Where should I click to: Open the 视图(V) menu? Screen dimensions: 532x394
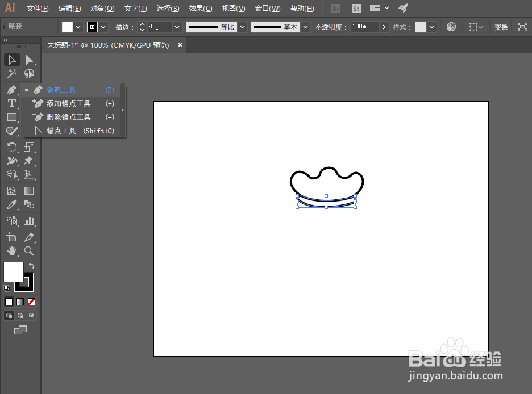coord(234,8)
